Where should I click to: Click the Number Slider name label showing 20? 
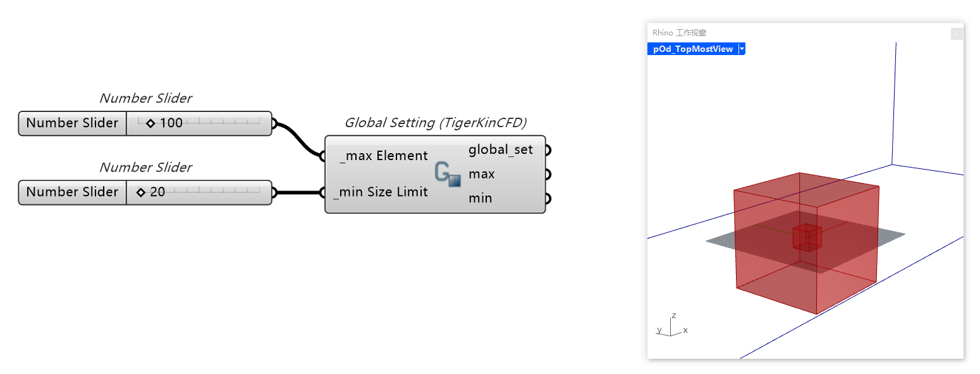71,192
